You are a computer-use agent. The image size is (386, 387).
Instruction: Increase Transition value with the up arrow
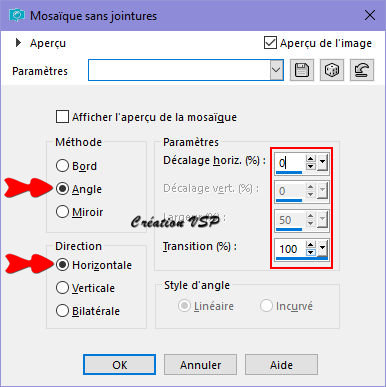(311, 245)
